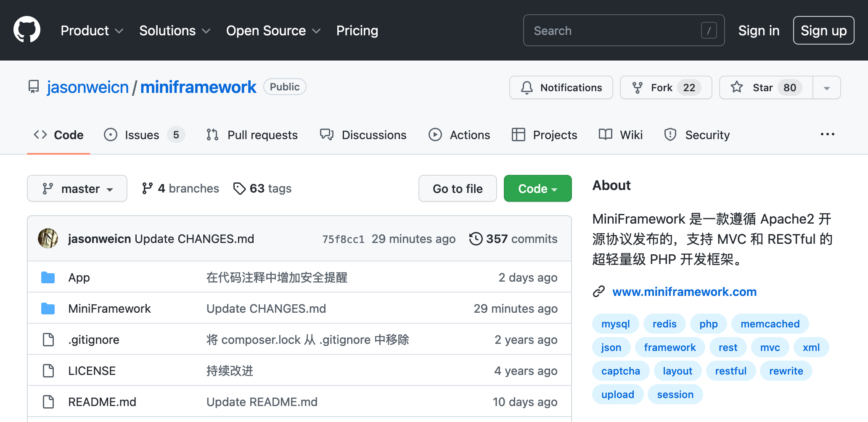Open commit hash 75f8cc1
This screenshot has width=868, height=422.
pyautogui.click(x=343, y=239)
